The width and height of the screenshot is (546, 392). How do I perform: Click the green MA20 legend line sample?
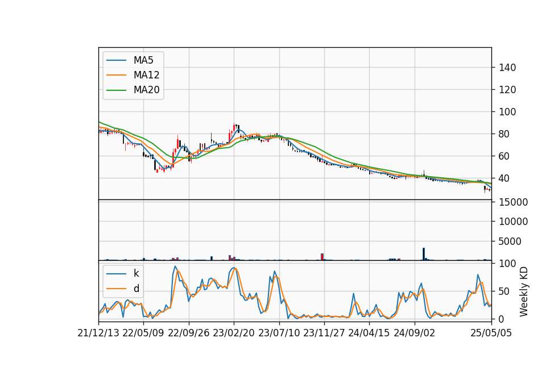[116, 90]
